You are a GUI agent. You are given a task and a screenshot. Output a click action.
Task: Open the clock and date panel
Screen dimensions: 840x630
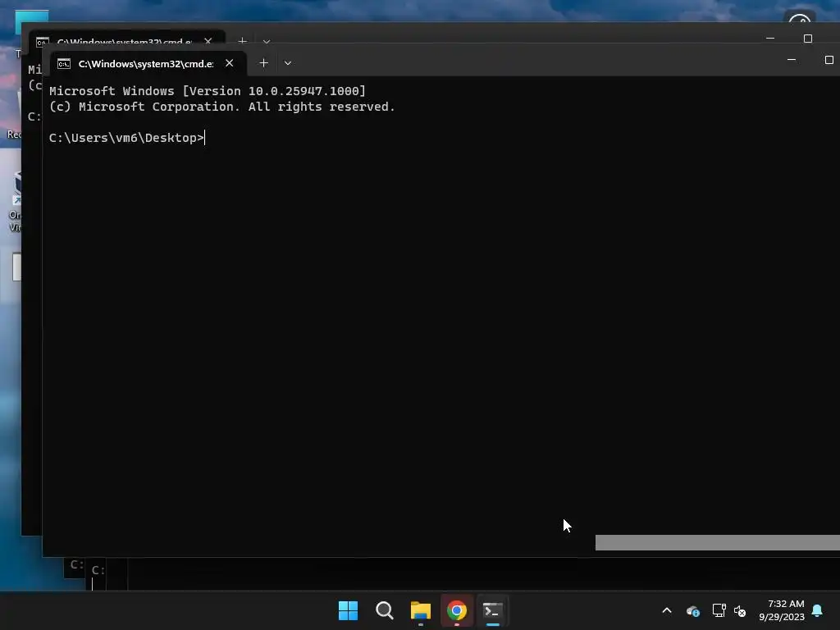tap(782, 610)
